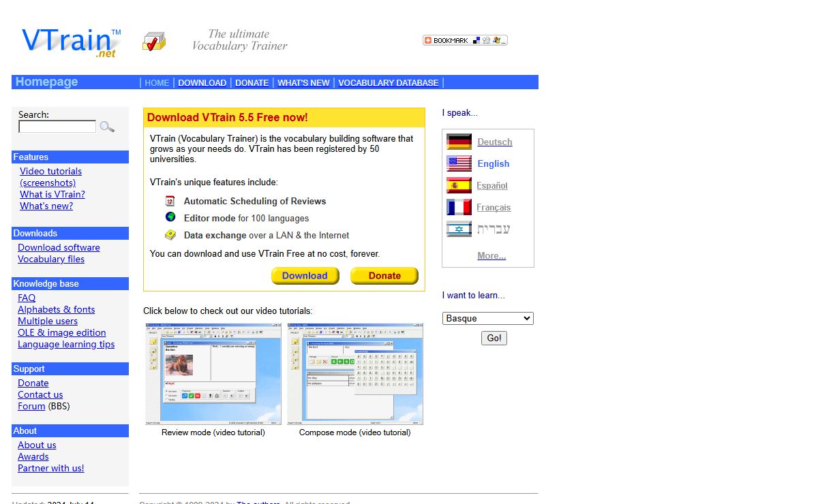This screenshot has width=818, height=504.
Task: Click the yellow Download button
Action: [305, 276]
